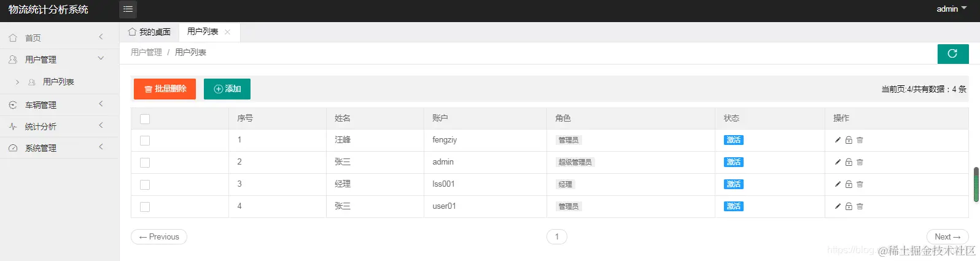Go to the Next page of results
Viewport: 980px width, 261px height.
point(947,237)
